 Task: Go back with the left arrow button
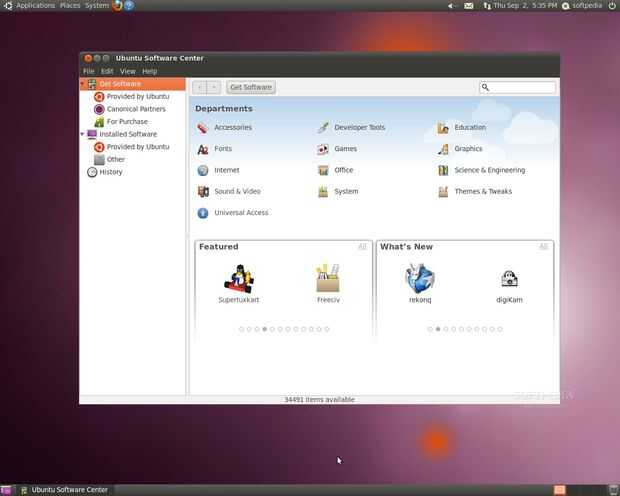199,87
